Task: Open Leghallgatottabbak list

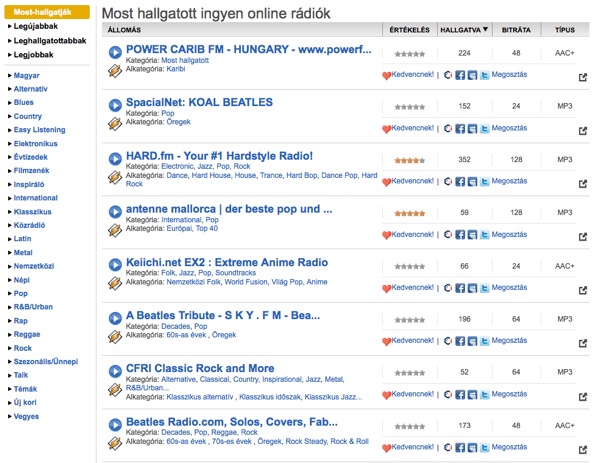Action: (x=50, y=41)
